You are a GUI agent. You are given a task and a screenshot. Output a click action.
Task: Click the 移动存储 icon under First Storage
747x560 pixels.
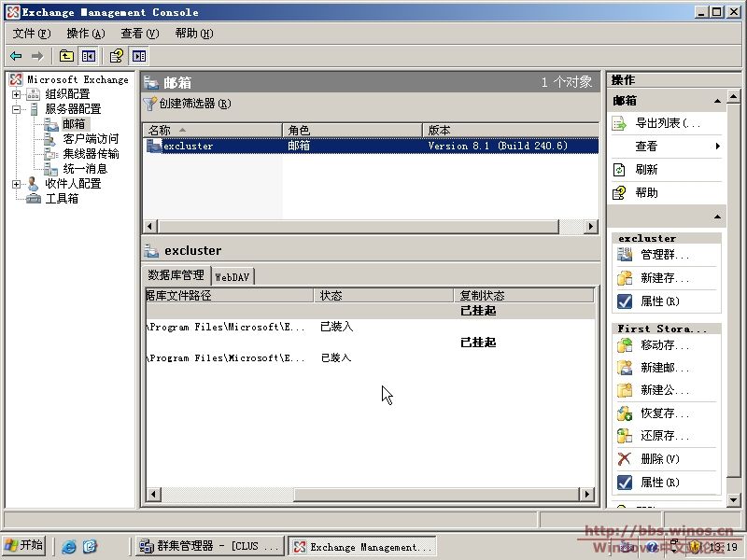pos(625,345)
